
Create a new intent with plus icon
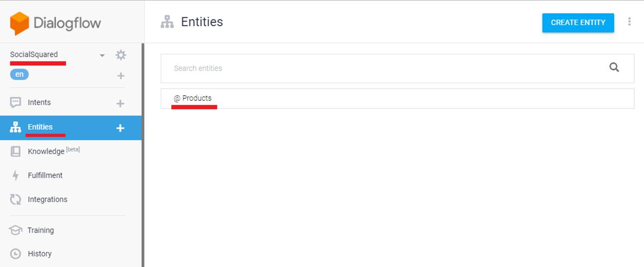(x=120, y=103)
